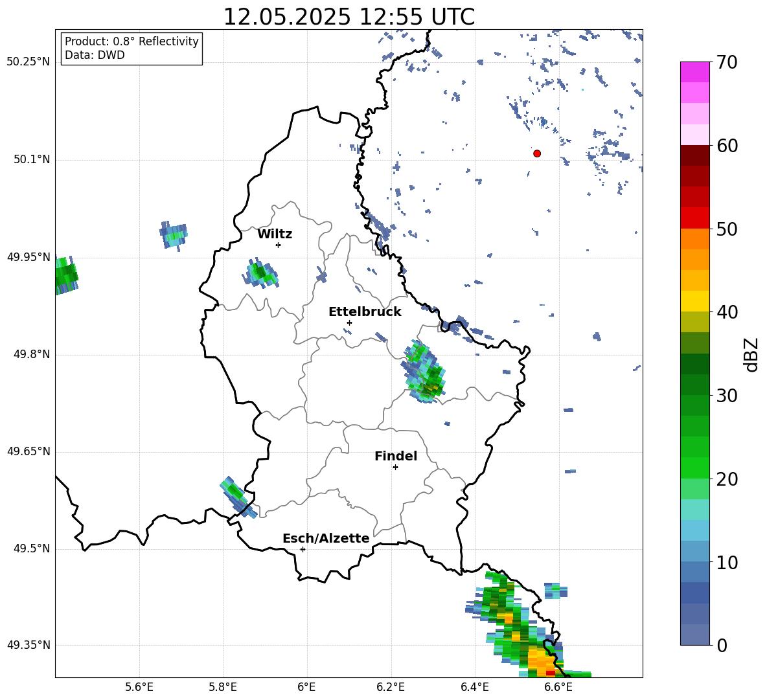Click the 'Data: DWD' text

95,55
